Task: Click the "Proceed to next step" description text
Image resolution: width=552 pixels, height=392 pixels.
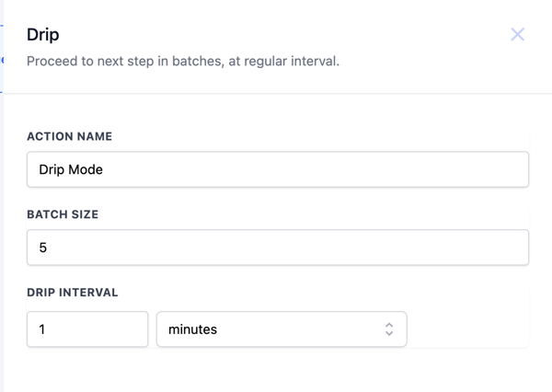Action: tap(183, 63)
